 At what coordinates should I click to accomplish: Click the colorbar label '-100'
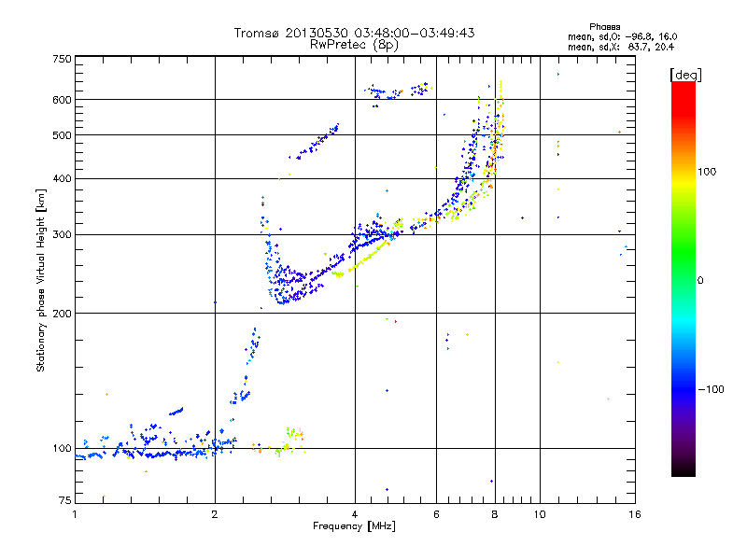tap(712, 389)
